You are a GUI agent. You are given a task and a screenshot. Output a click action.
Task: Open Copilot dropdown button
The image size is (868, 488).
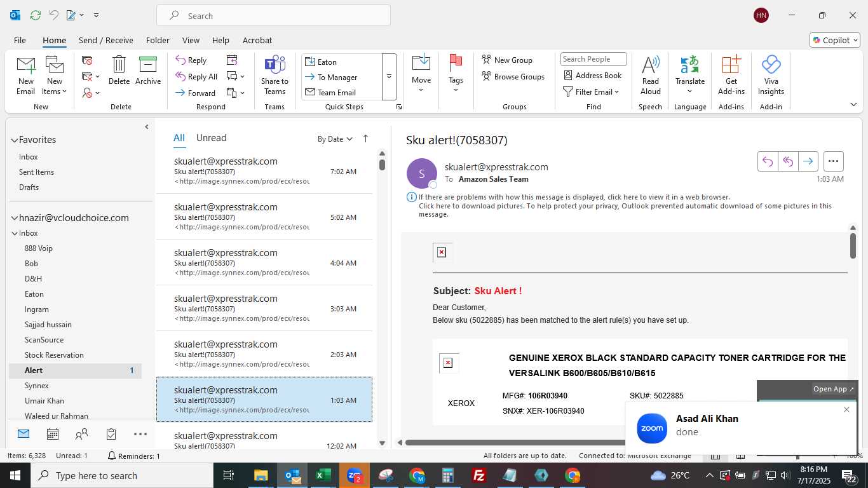pyautogui.click(x=835, y=40)
